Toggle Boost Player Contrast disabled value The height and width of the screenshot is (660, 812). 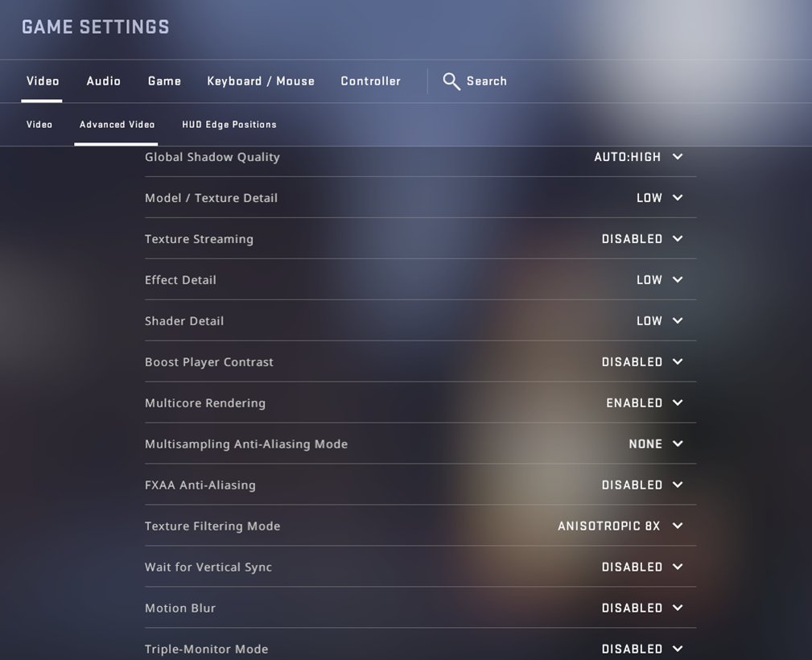(x=632, y=362)
